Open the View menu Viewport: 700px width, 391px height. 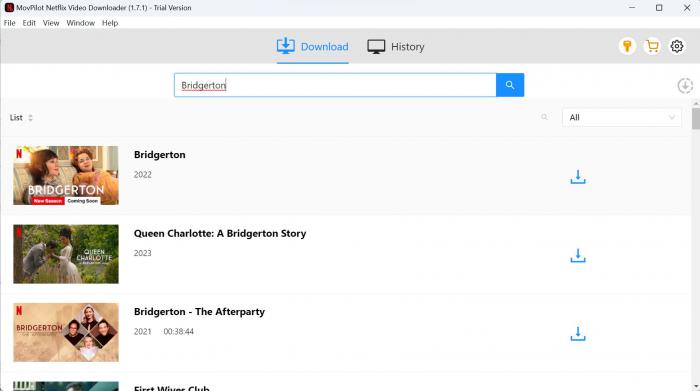51,23
